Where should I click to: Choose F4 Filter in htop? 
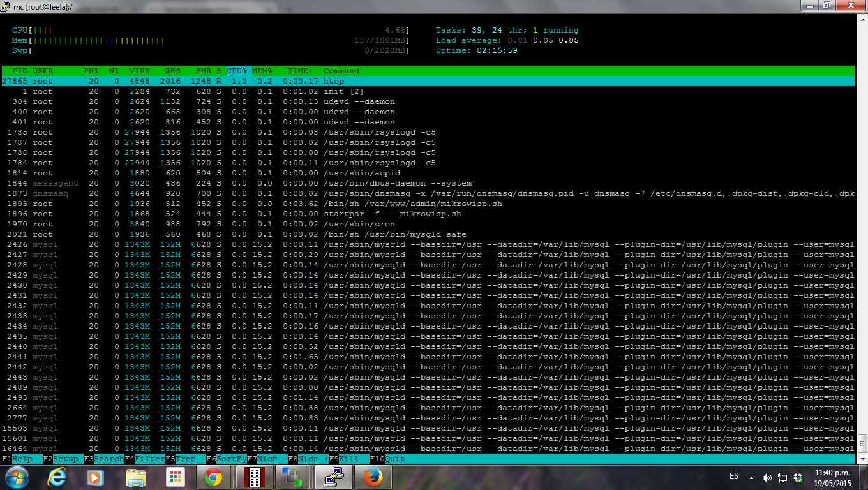point(145,459)
